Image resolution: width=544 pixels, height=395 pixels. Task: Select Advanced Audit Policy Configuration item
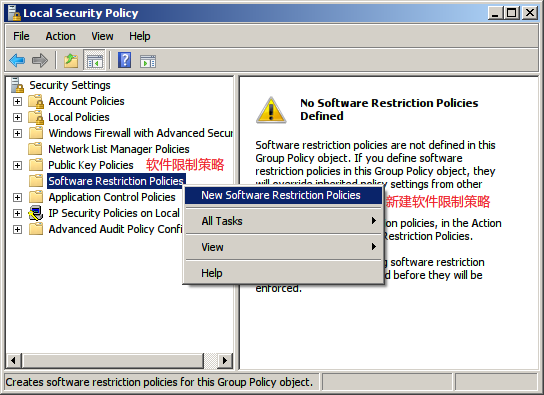[115, 229]
